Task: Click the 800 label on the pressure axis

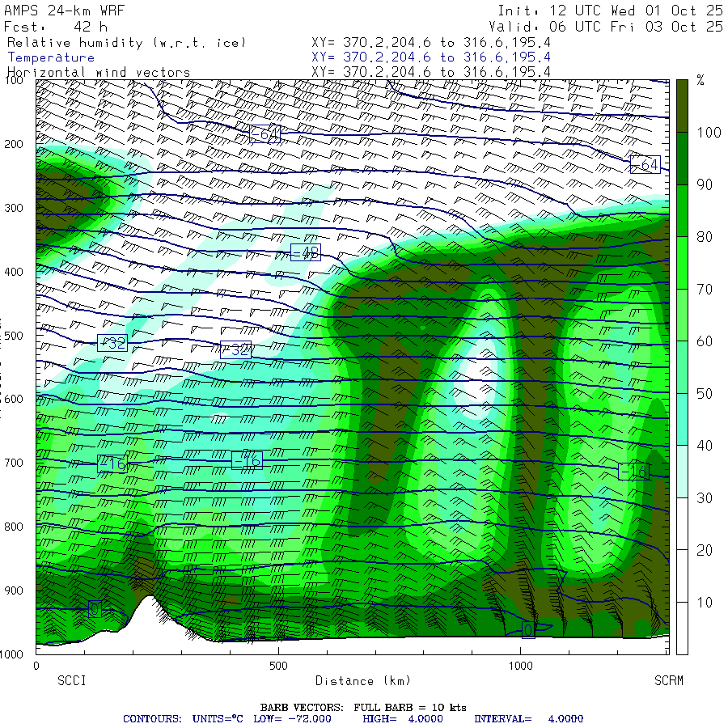Action: 14,527
